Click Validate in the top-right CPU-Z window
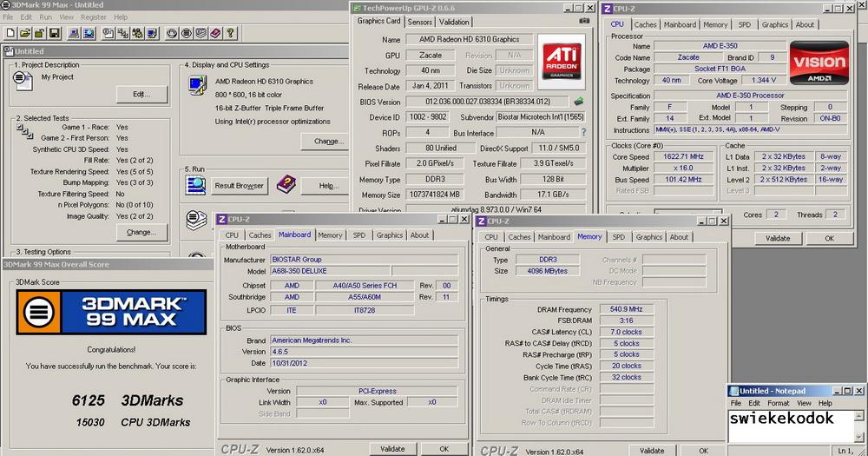This screenshot has height=456, width=868. [x=777, y=238]
